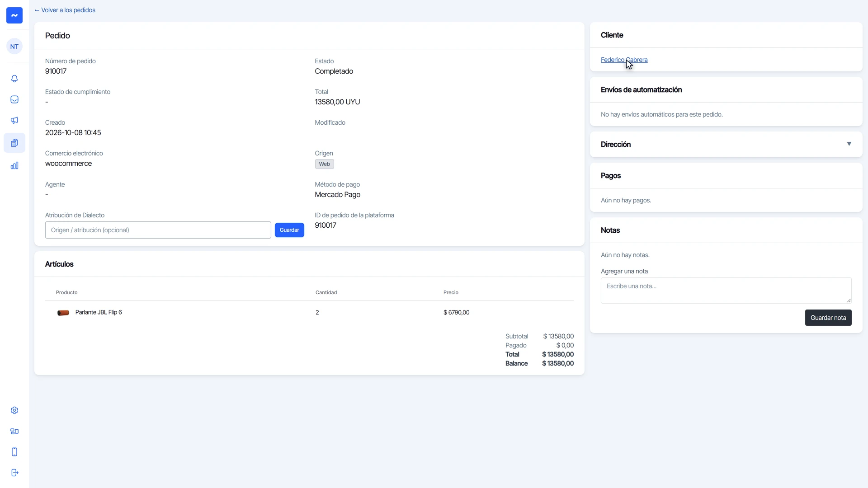Image resolution: width=868 pixels, height=488 pixels.
Task: Open the inbox icon in sidebar
Action: (x=14, y=99)
